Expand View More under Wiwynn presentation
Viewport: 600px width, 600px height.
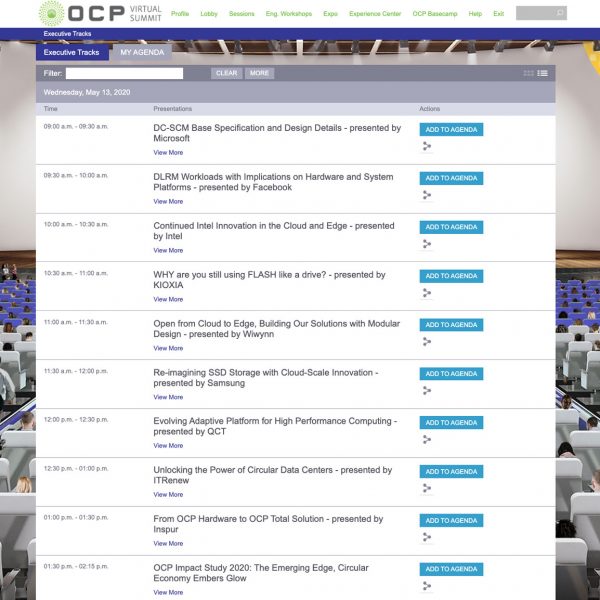[168, 348]
